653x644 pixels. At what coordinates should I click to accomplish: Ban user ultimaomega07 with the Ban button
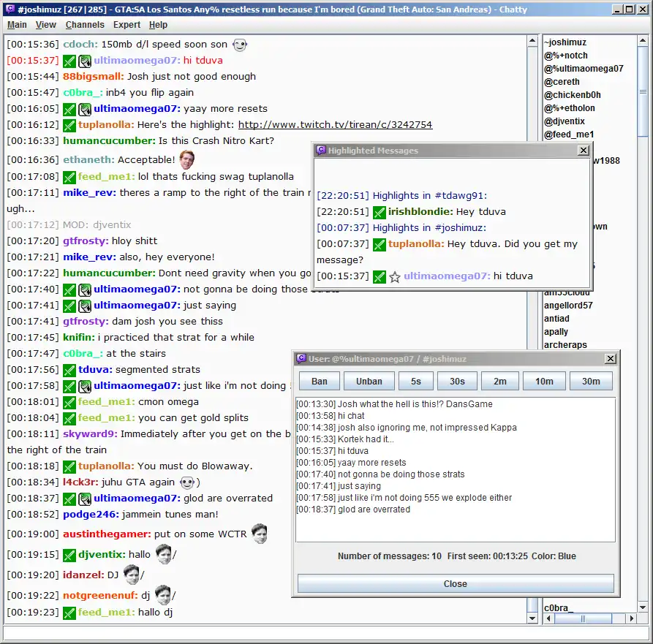click(x=320, y=382)
